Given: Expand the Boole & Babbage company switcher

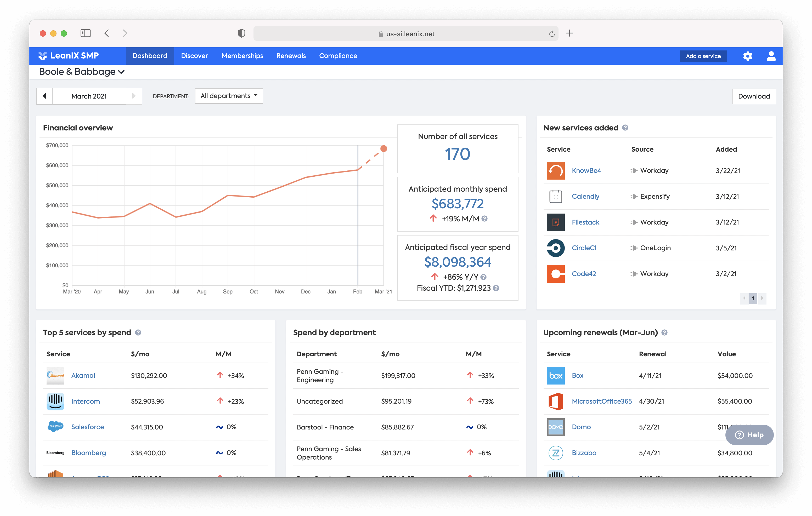Looking at the screenshot, I should [82, 72].
